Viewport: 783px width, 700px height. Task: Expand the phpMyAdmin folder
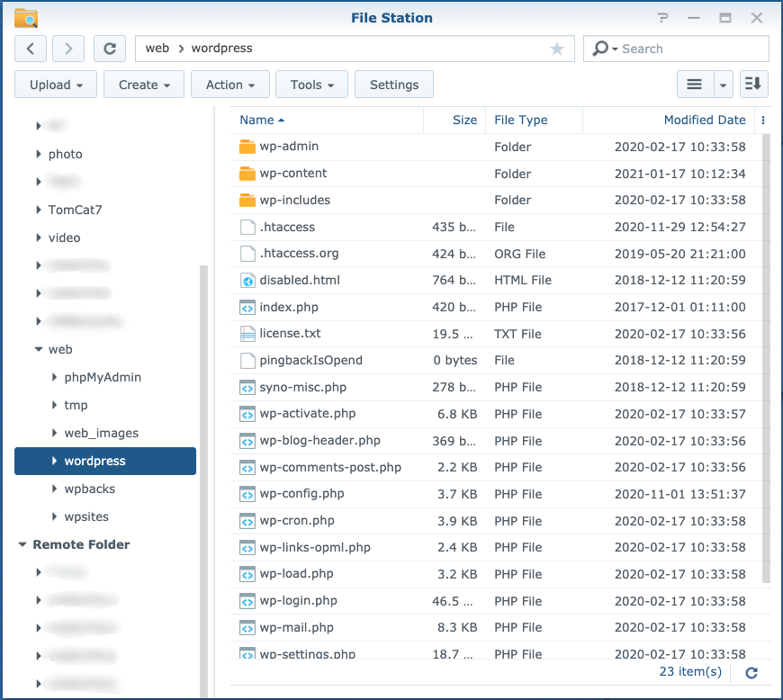[x=54, y=377]
